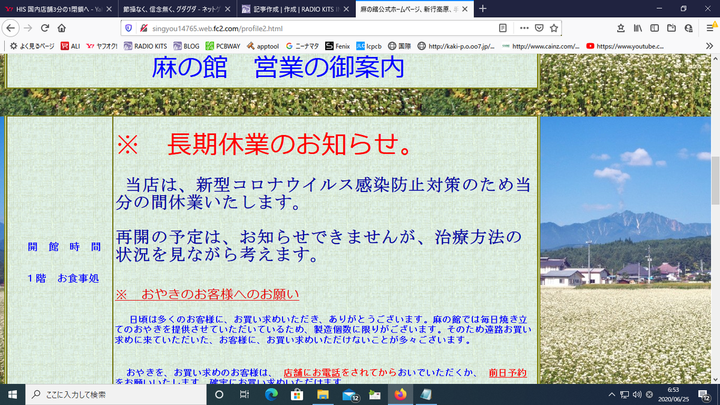Open a new tab with plus button
The width and height of the screenshot is (720, 405).
483,9
